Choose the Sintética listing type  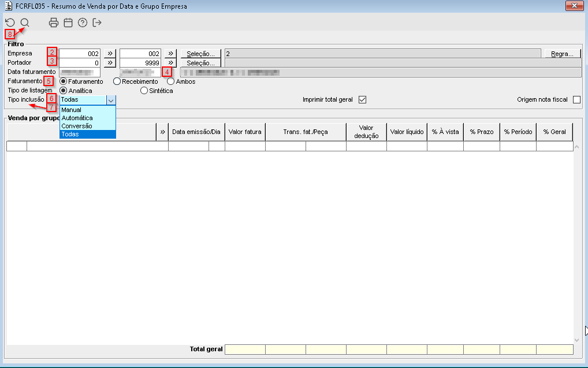pos(144,91)
